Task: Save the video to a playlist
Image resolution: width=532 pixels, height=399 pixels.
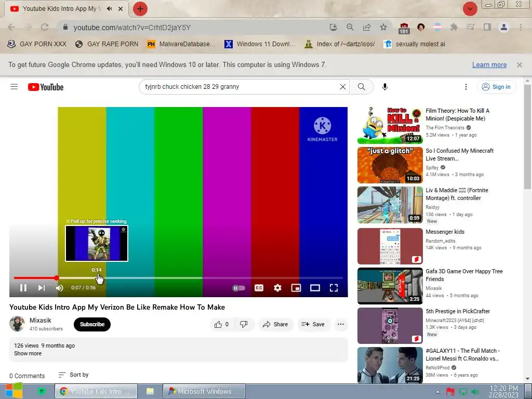Action: pyautogui.click(x=313, y=324)
